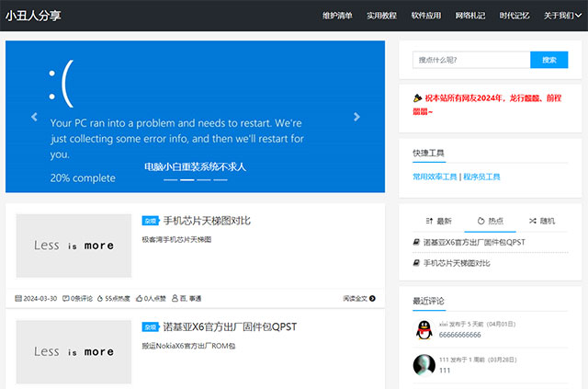
Task: Click the 快捷工具 heading
Action: coord(428,153)
